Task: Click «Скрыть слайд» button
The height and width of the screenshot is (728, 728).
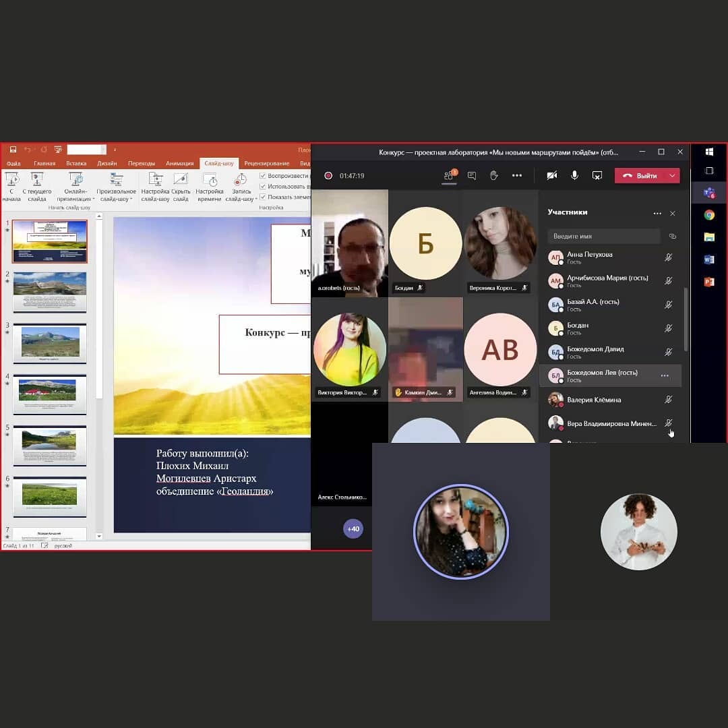Action: pyautogui.click(x=181, y=187)
